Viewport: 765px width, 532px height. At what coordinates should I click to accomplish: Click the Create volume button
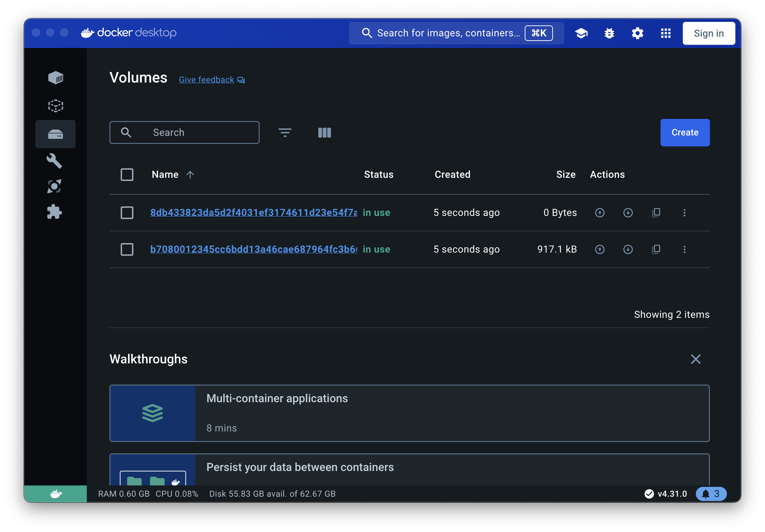tap(685, 133)
